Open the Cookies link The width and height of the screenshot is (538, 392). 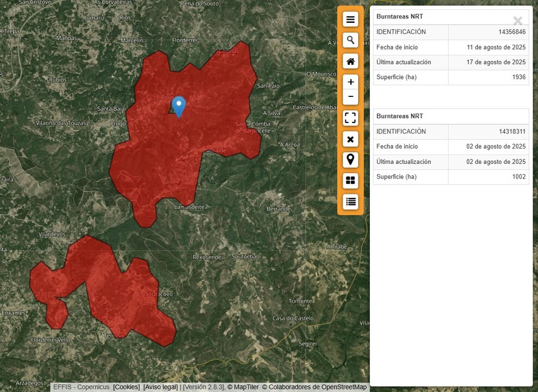[126, 387]
